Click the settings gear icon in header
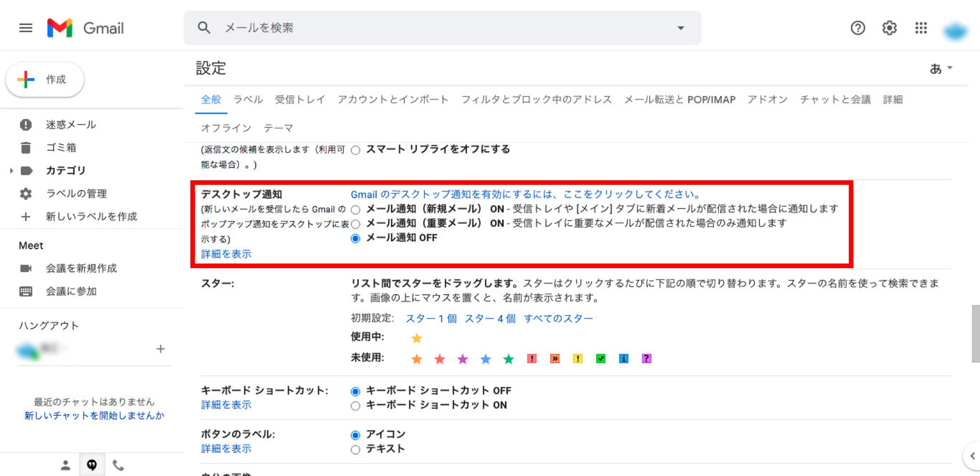This screenshot has width=980, height=476. click(889, 28)
